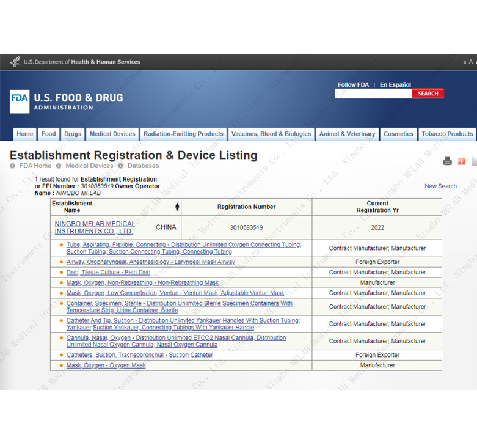Open Airway, Oropharyngeal Laryngeal Mask listing
477x448 pixels.
click(x=151, y=262)
